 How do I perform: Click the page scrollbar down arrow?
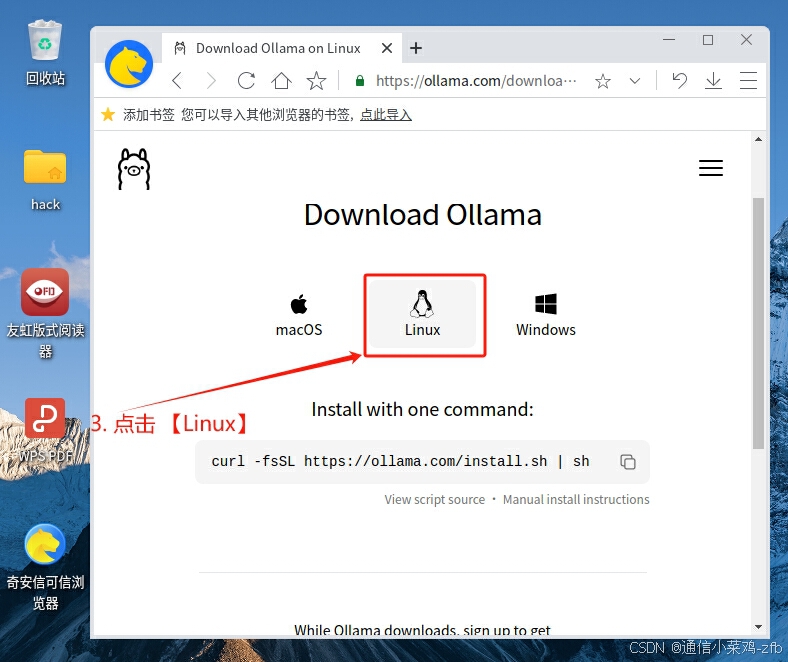click(758, 627)
